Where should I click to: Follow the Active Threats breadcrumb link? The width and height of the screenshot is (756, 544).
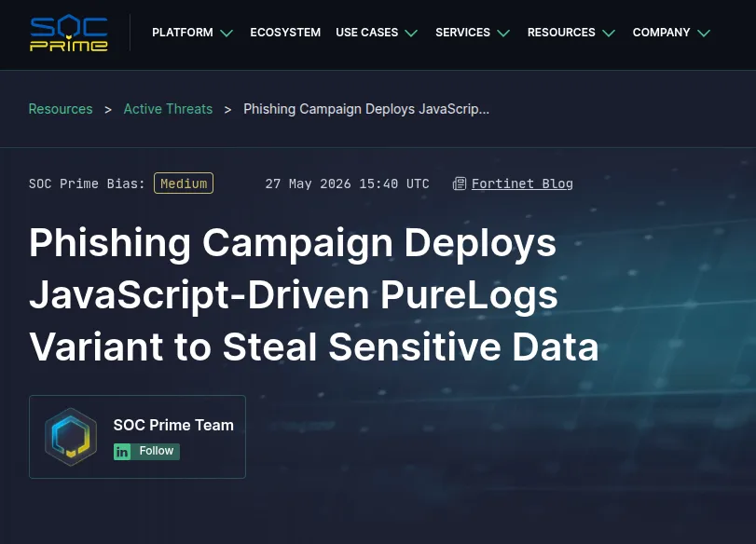168,109
